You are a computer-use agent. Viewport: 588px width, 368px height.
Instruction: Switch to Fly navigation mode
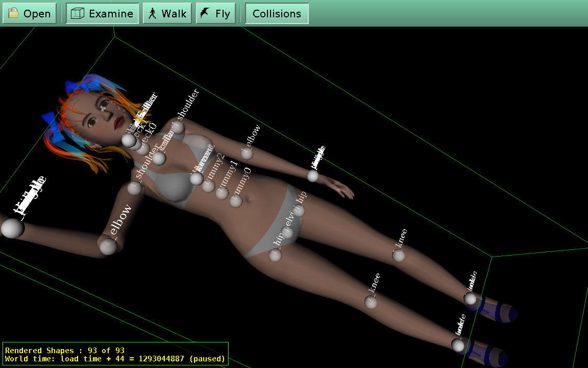point(215,13)
